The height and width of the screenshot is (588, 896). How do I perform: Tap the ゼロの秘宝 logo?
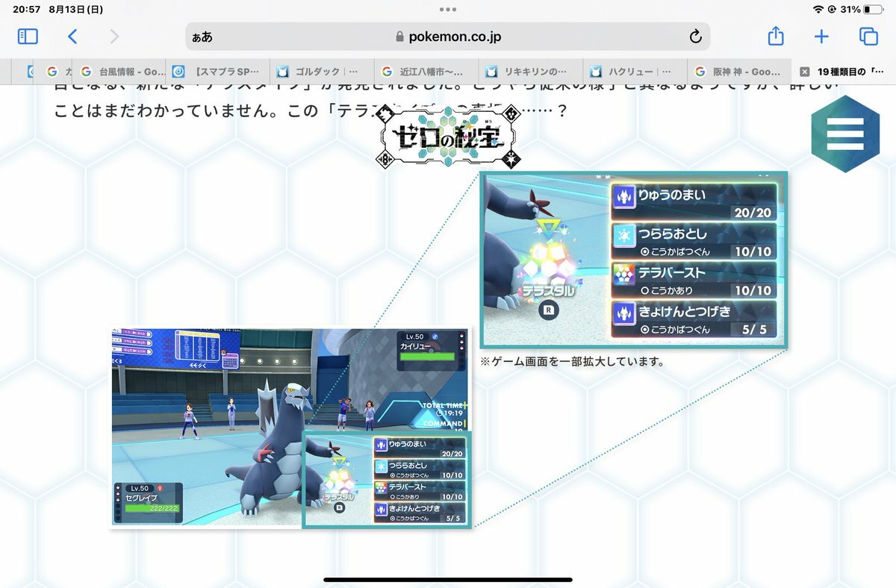[448, 137]
